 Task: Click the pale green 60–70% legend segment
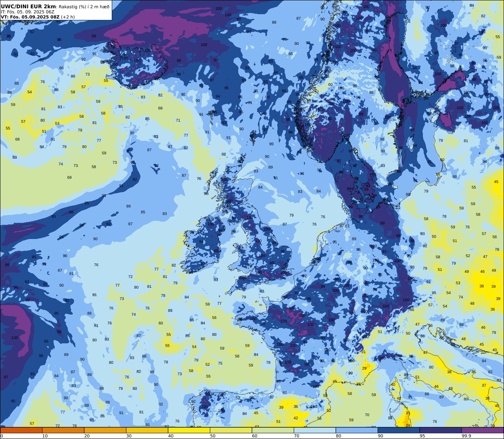(x=273, y=430)
